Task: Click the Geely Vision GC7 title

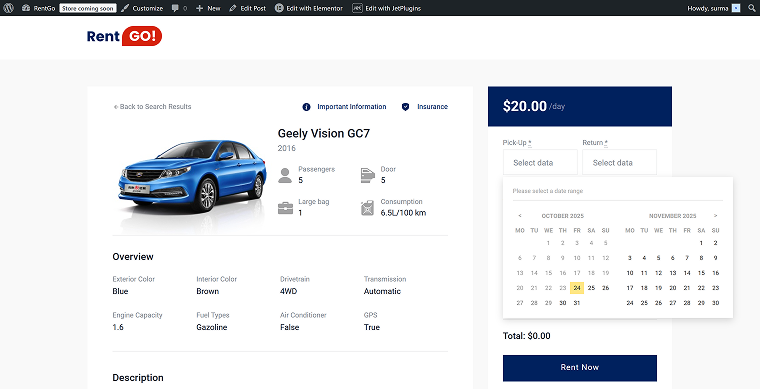Action: 324,134
